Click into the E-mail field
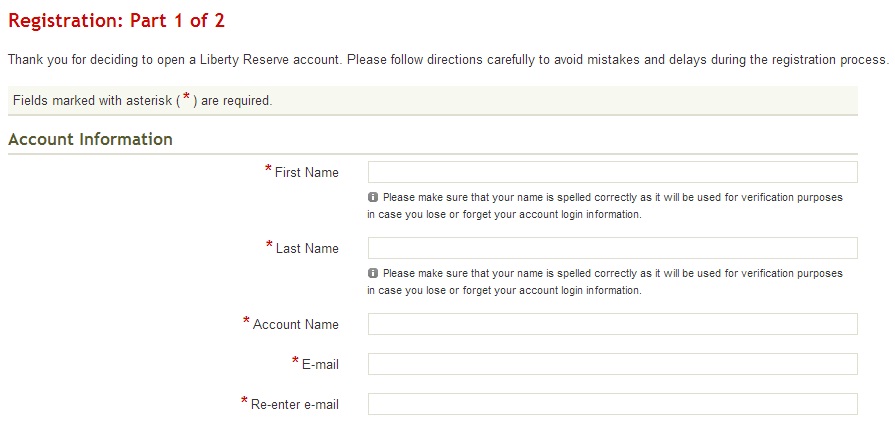This screenshot has width=895, height=436. tap(612, 364)
